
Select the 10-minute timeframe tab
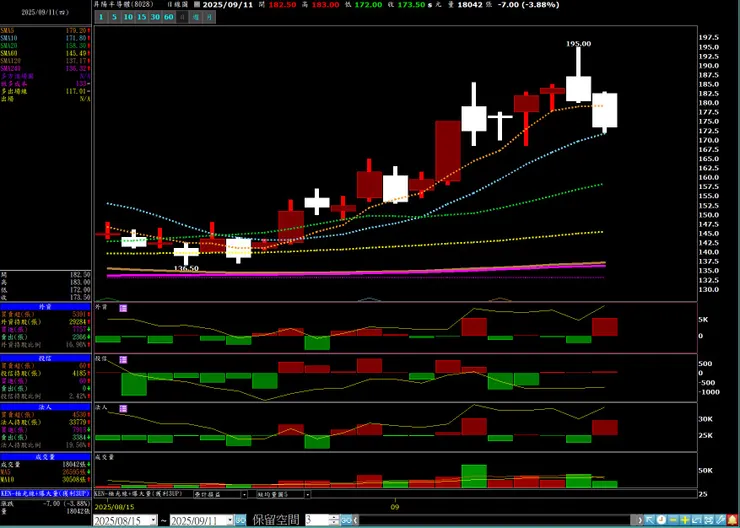(128, 17)
